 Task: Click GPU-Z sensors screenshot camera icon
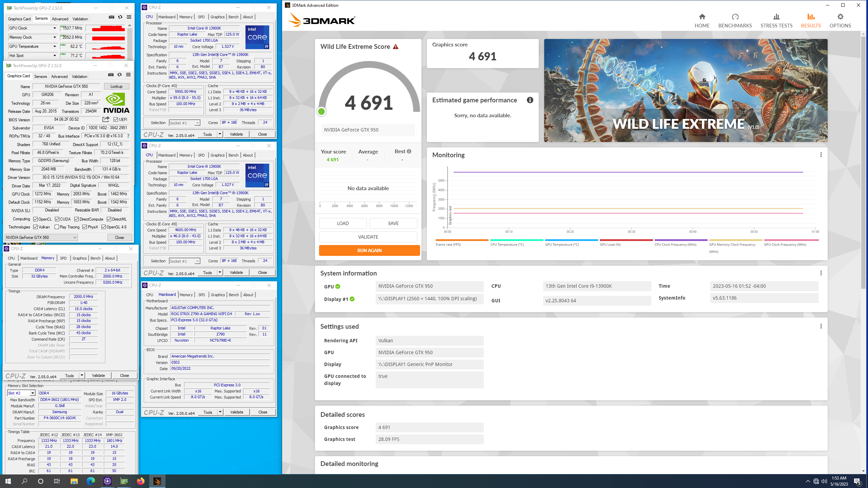(112, 17)
